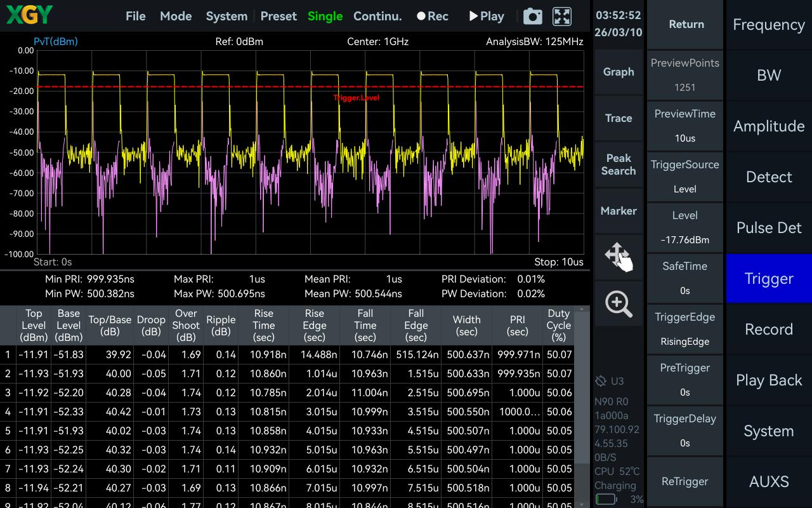The height and width of the screenshot is (508, 812).
Task: Click the Top Level column header
Action: 34,325
